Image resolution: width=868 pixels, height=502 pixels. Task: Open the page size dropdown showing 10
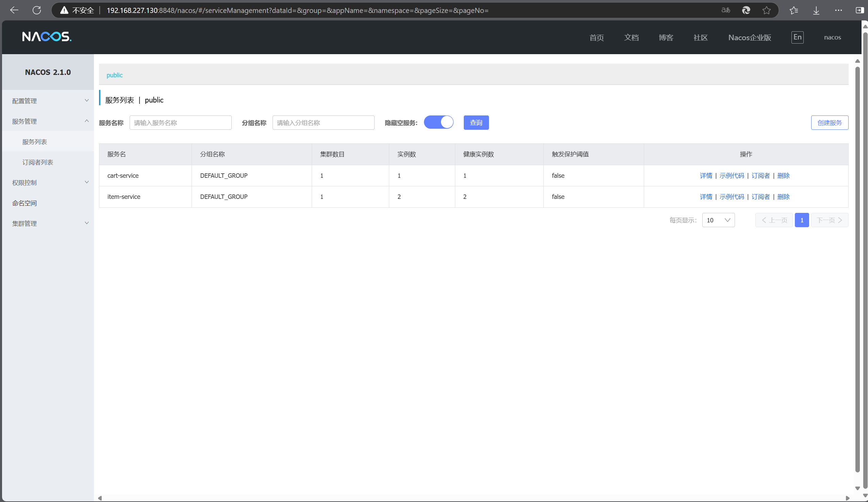point(718,220)
